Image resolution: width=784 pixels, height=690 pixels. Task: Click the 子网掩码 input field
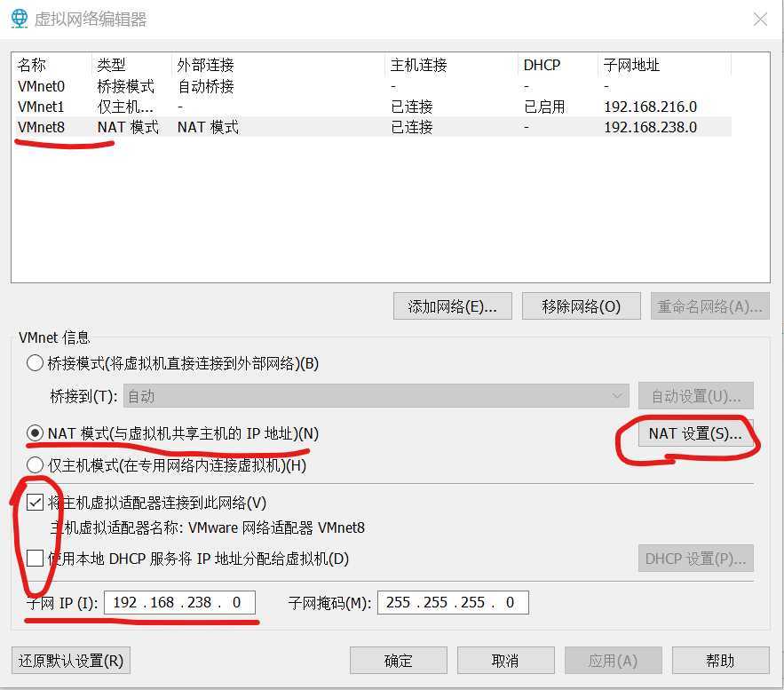(453, 602)
